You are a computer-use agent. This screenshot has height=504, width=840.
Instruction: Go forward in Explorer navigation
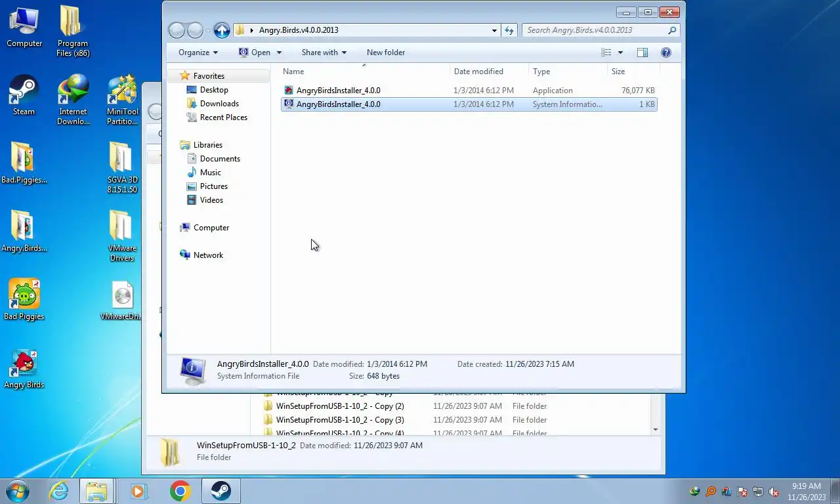coord(195,30)
